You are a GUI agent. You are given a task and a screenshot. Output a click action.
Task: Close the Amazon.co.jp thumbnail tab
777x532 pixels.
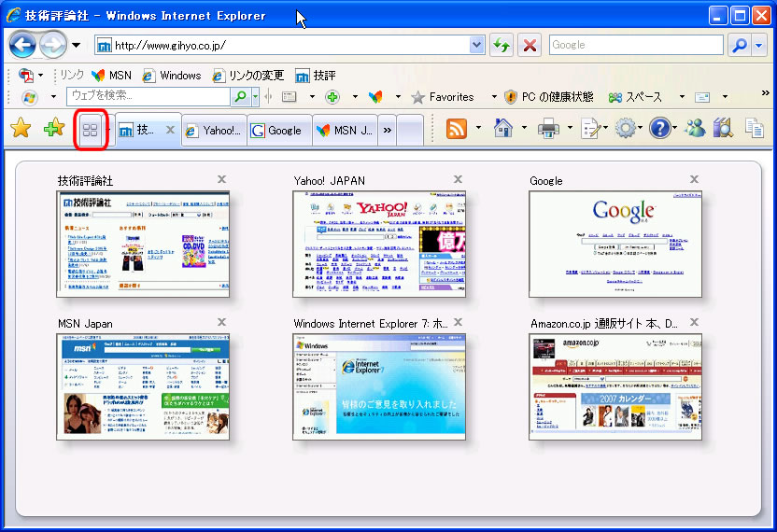[x=694, y=322]
